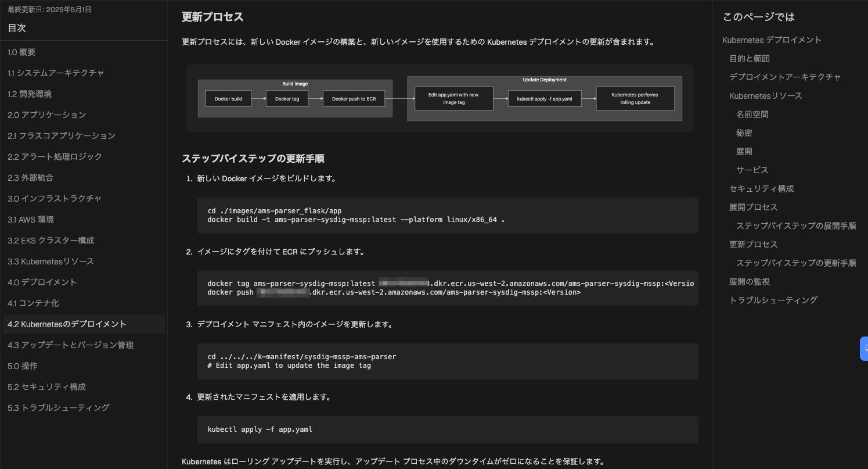Click 'cd ../../../k-manifest/sysdig-mssp-ams-parser' code line
Viewport: 868px width, 469px height.
coord(302,357)
